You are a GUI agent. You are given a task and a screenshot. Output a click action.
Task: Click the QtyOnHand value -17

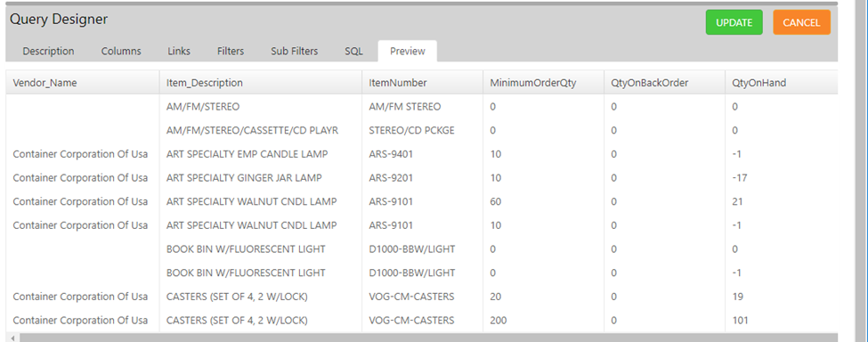(x=740, y=178)
